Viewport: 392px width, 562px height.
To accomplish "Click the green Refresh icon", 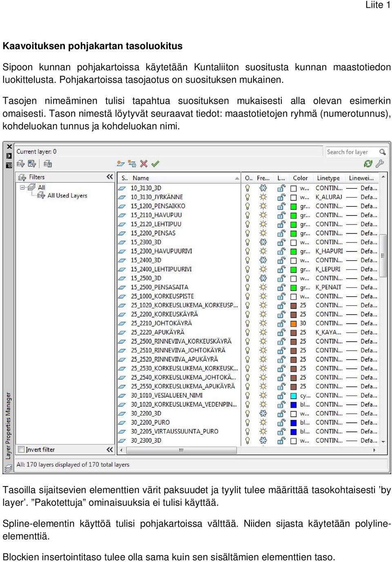I will [368, 164].
